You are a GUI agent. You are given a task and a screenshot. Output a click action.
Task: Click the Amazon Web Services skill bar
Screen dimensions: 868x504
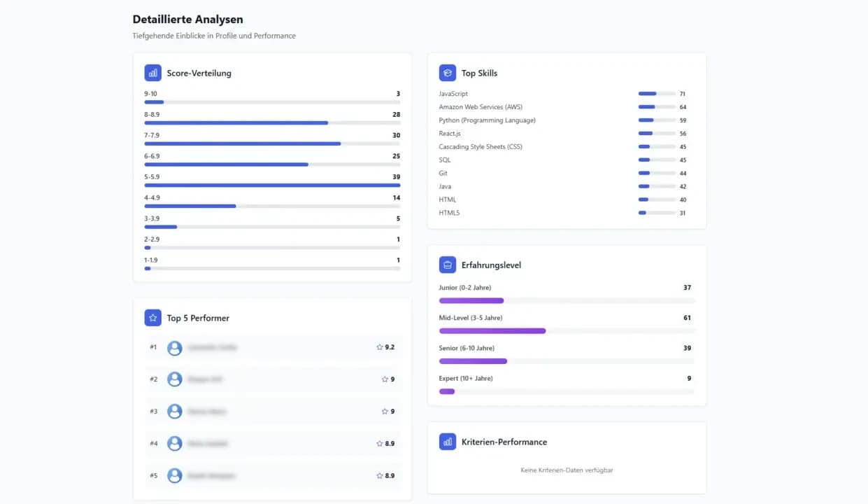tap(657, 107)
